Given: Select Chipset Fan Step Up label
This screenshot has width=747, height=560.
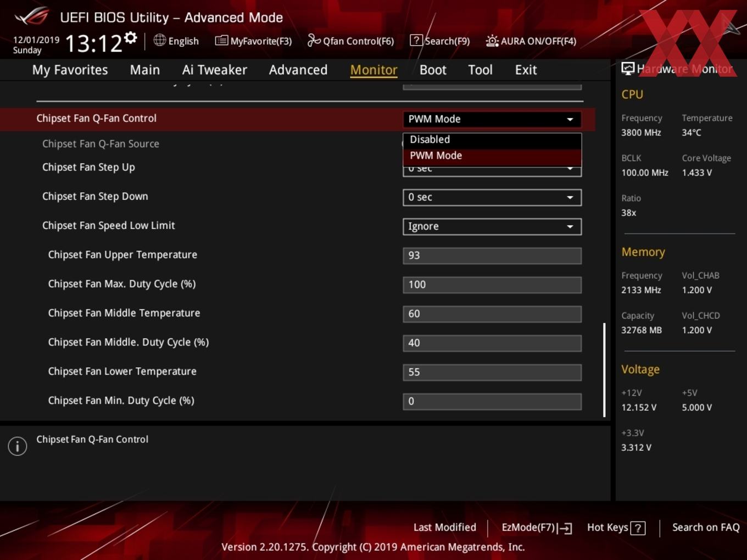Looking at the screenshot, I should [88, 167].
